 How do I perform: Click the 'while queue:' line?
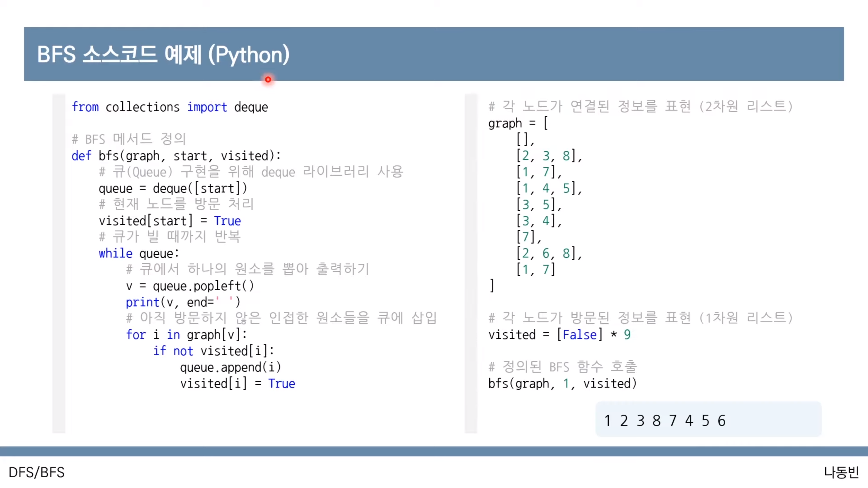point(139,253)
